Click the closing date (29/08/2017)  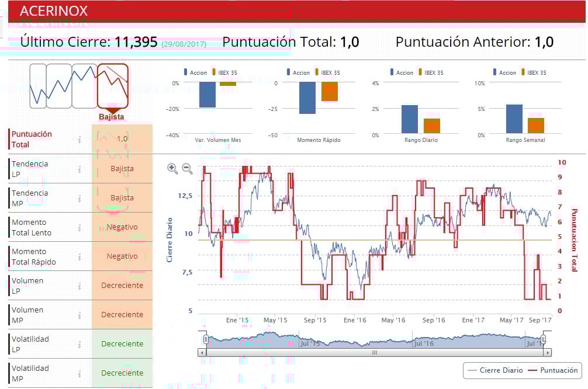[184, 44]
